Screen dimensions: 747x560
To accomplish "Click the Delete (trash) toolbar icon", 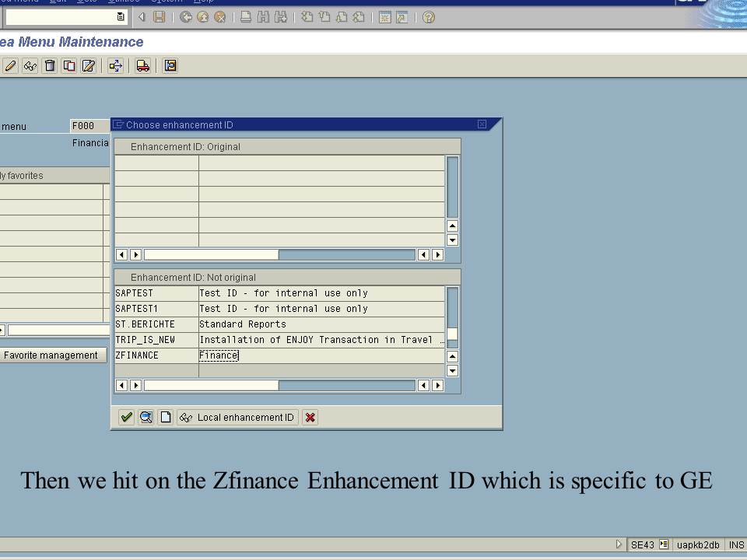I will coord(49,65).
